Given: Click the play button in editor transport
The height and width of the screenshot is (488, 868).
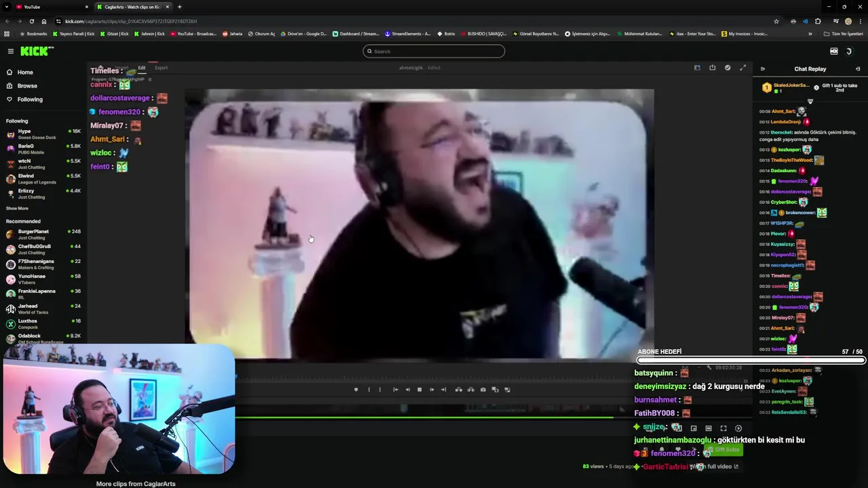Looking at the screenshot, I should tap(432, 390).
